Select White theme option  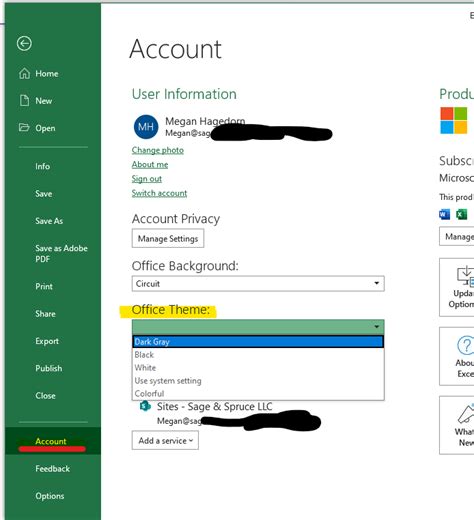click(258, 368)
